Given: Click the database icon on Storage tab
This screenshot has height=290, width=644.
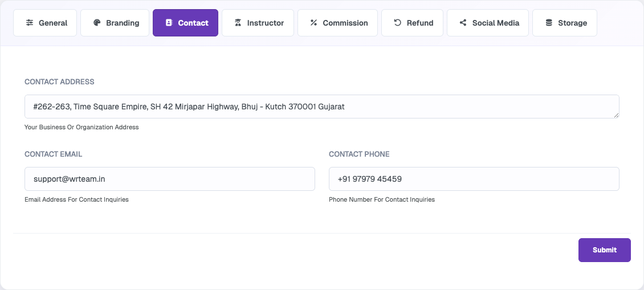Looking at the screenshot, I should click(549, 23).
